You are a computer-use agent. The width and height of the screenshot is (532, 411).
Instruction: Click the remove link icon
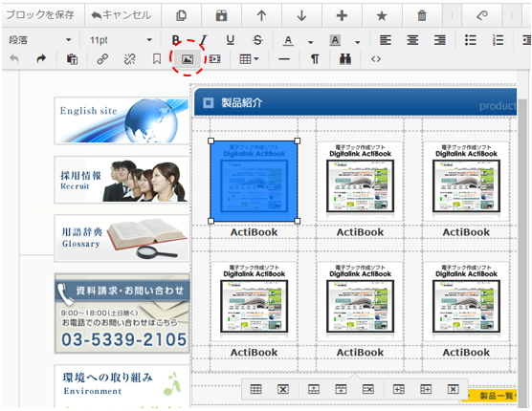[x=129, y=59]
